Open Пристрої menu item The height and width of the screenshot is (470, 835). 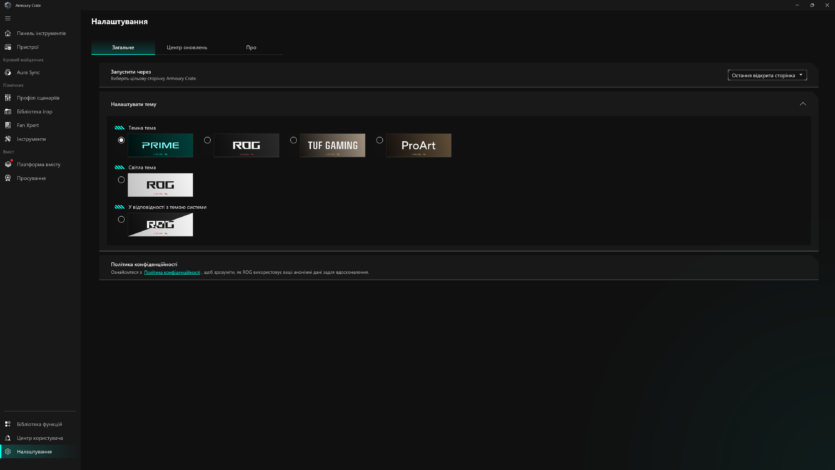[28, 47]
